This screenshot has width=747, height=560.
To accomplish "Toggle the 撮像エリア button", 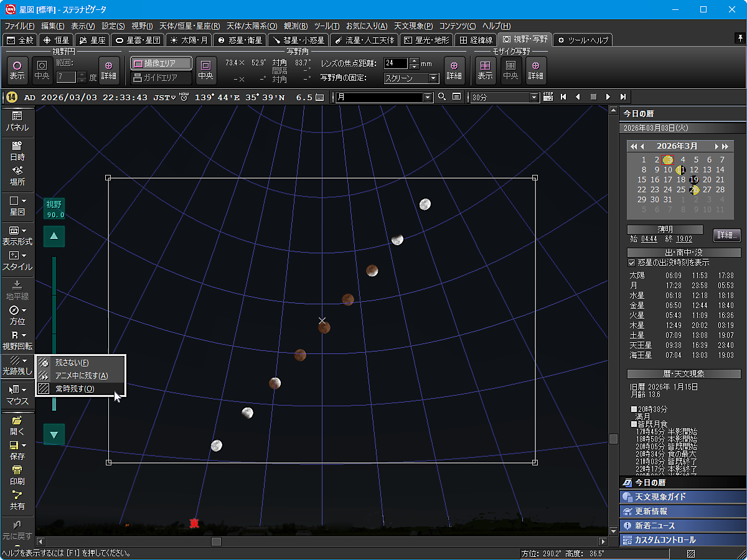I will point(161,63).
